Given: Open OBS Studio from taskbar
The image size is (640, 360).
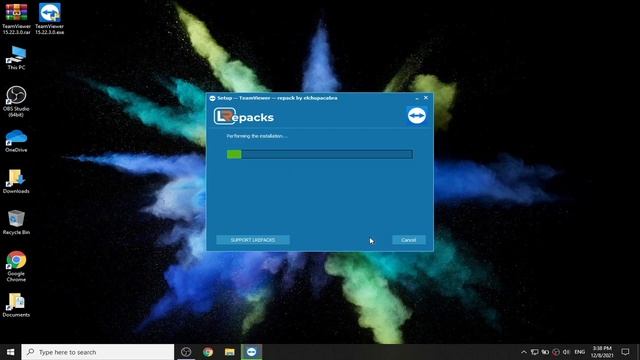Looking at the screenshot, I should pos(186,352).
